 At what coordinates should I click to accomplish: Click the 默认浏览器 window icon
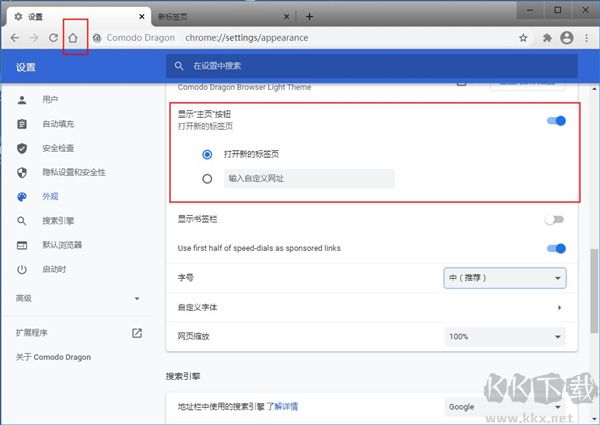(x=22, y=245)
